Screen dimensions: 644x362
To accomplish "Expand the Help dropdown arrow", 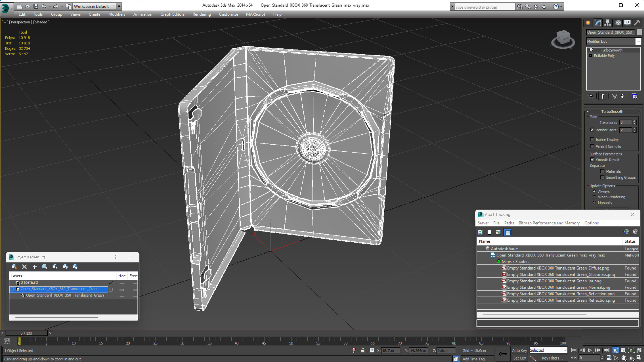I will click(561, 7).
